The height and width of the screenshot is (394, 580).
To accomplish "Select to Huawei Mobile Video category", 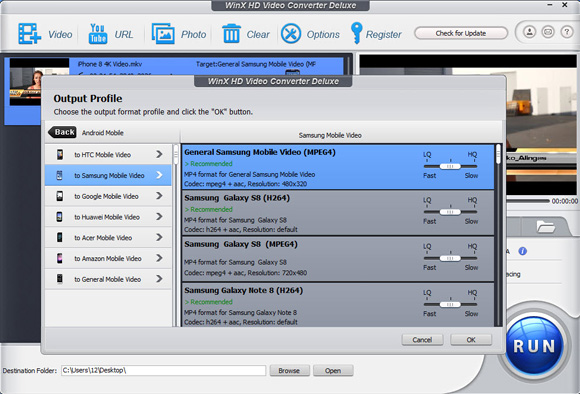I will [x=108, y=216].
